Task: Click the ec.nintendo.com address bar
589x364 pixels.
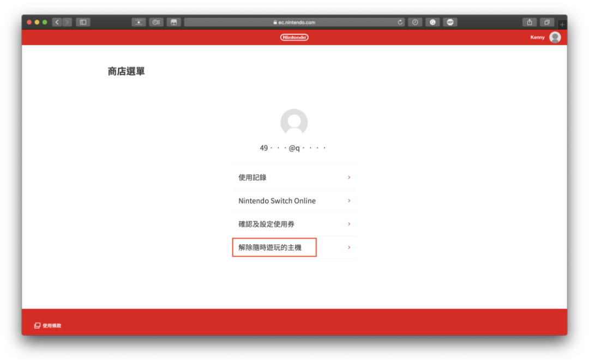Action: pos(294,22)
